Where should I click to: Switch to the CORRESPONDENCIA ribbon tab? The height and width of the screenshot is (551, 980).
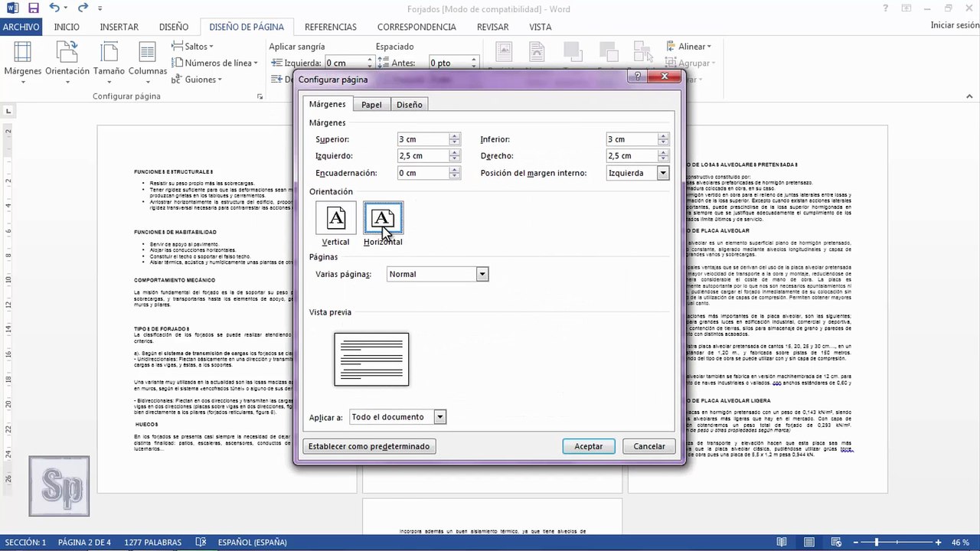tap(416, 27)
